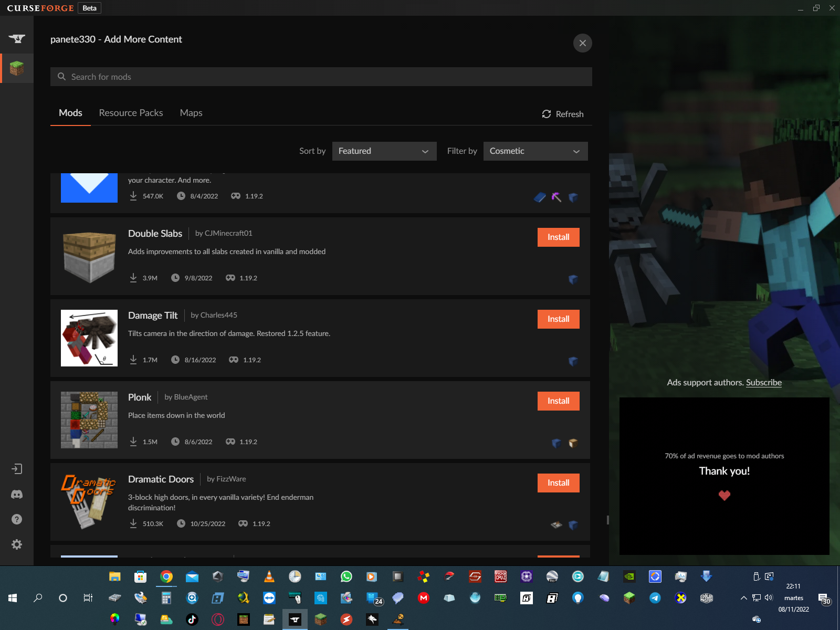This screenshot has height=630, width=840.
Task: Install the Plonk mod
Action: (558, 401)
